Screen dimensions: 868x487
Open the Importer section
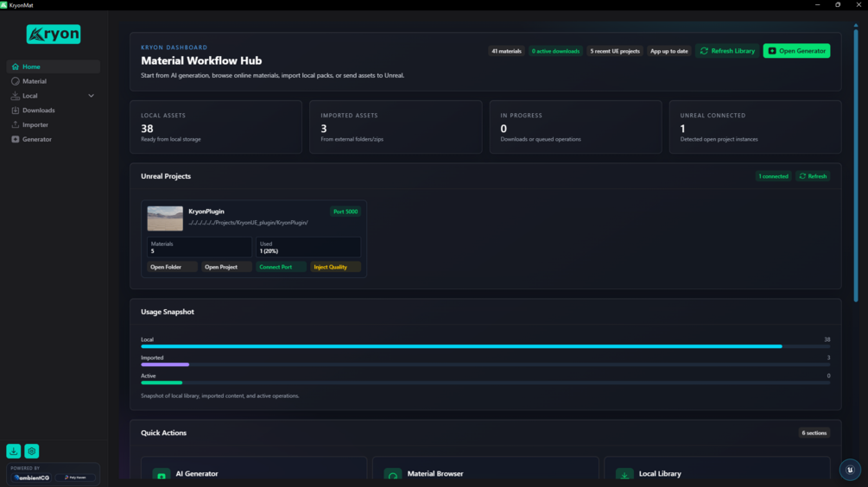(54, 124)
